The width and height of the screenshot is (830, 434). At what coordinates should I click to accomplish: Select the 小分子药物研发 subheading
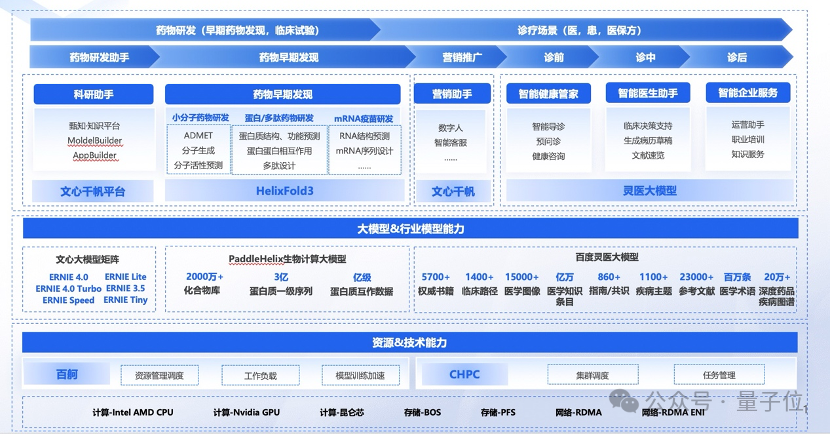[x=200, y=117]
